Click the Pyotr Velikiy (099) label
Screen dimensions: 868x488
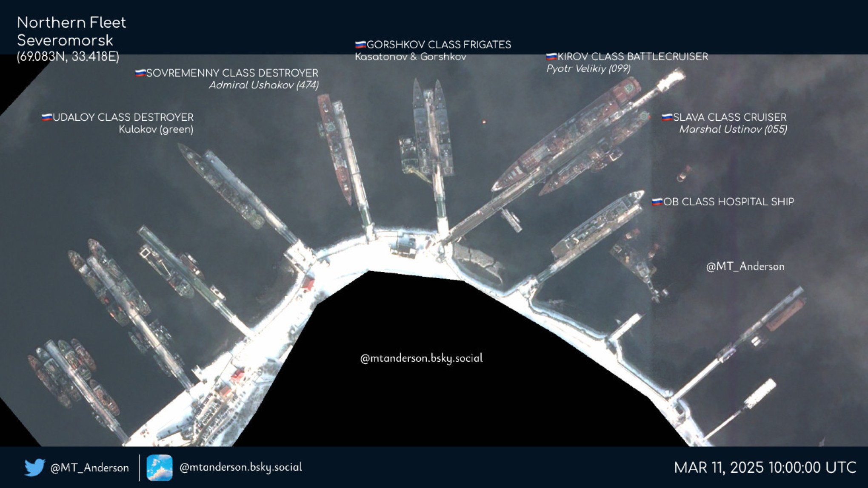[x=588, y=68]
